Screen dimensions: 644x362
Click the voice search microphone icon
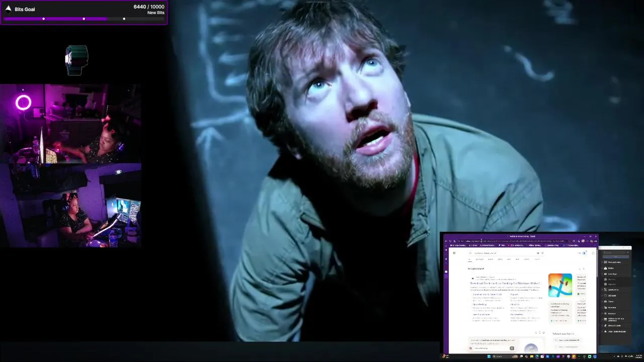tap(538, 253)
